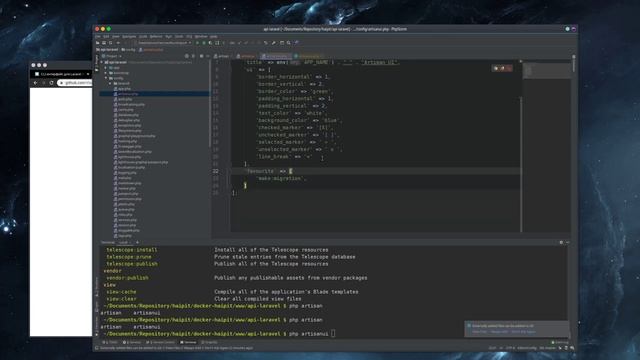Open the Event Log tool window
The height and width of the screenshot is (360, 640).
coord(560,342)
